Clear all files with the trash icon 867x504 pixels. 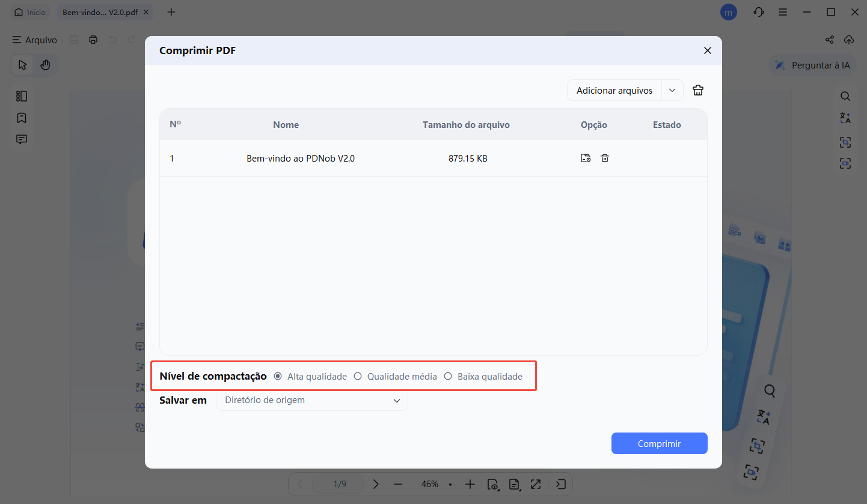tap(697, 90)
